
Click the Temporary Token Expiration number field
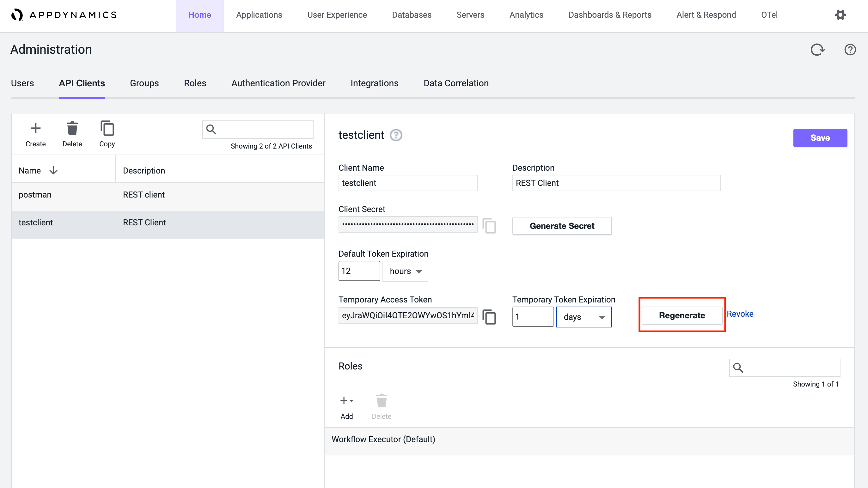533,317
